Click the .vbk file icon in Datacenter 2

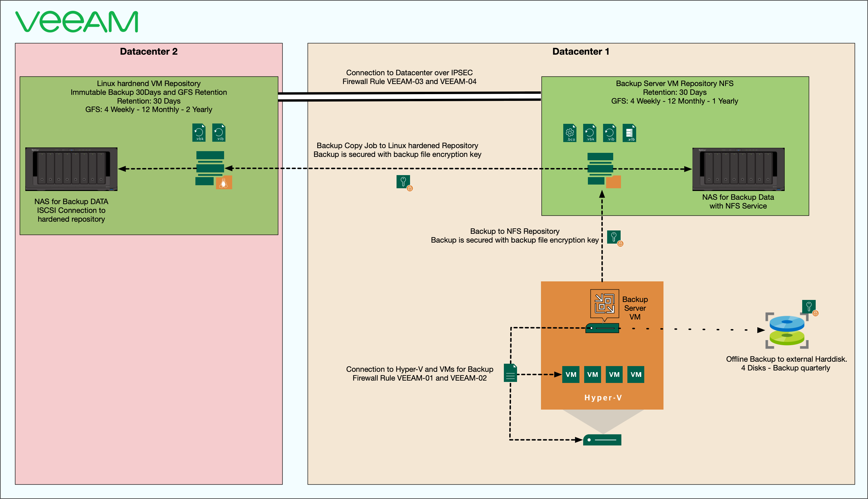coord(199,133)
